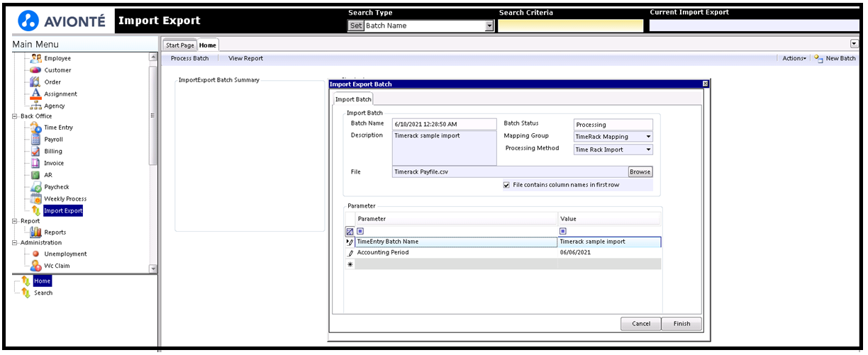The height and width of the screenshot is (355, 868).
Task: Click the Cancel button
Action: pos(640,324)
